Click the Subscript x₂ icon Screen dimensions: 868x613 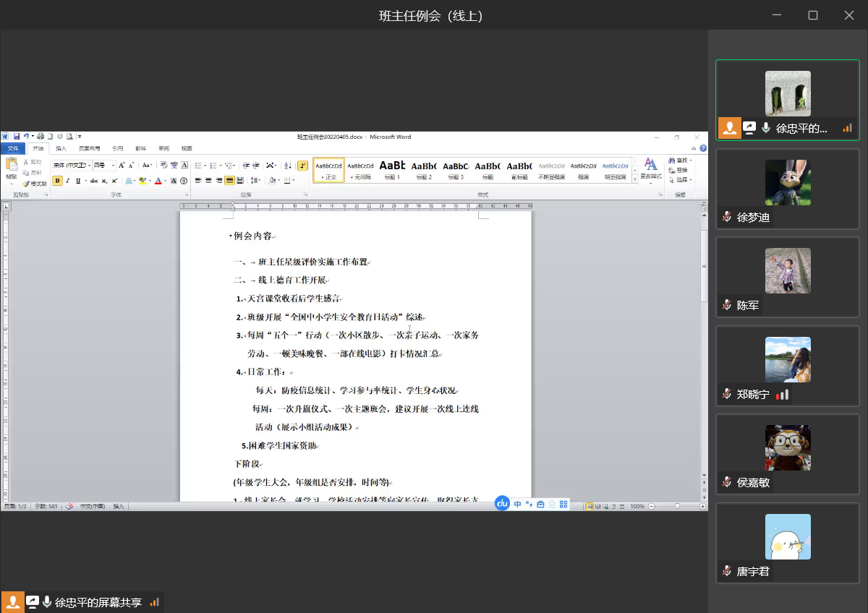(x=104, y=181)
